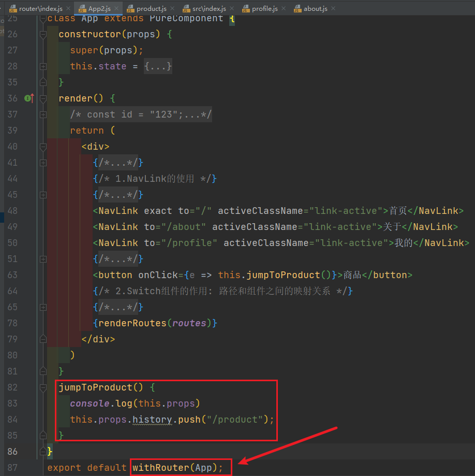The image size is (475, 476).
Task: Click line number 86 in the gutter
Action: [12, 452]
